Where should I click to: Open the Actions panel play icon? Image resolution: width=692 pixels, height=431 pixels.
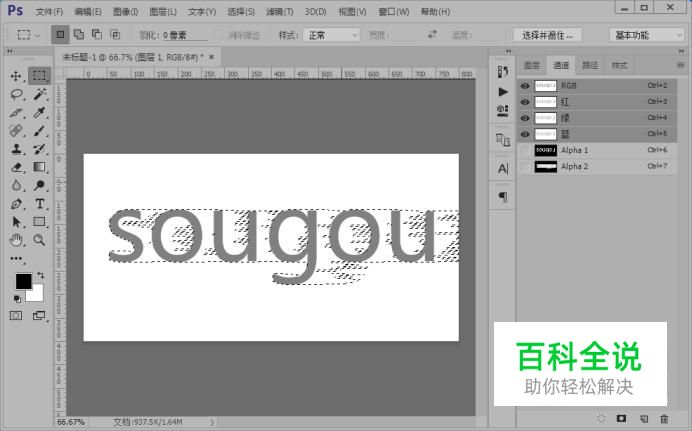[x=503, y=92]
